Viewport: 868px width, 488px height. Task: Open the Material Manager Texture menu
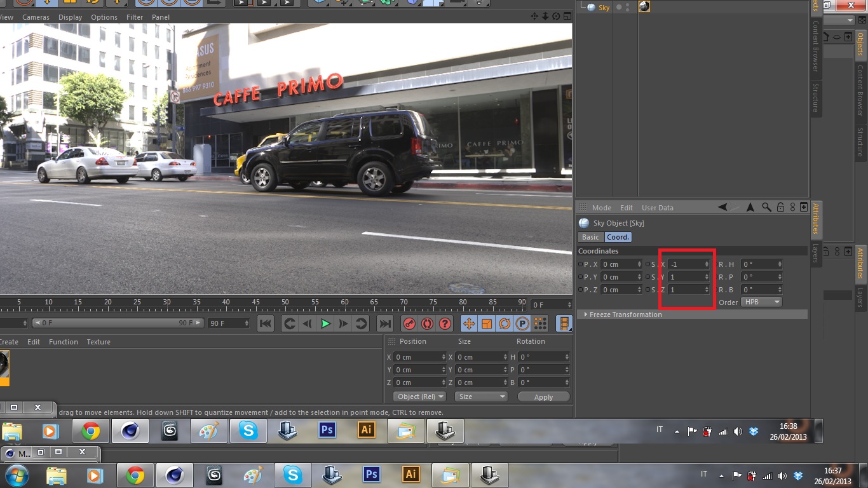(98, 342)
